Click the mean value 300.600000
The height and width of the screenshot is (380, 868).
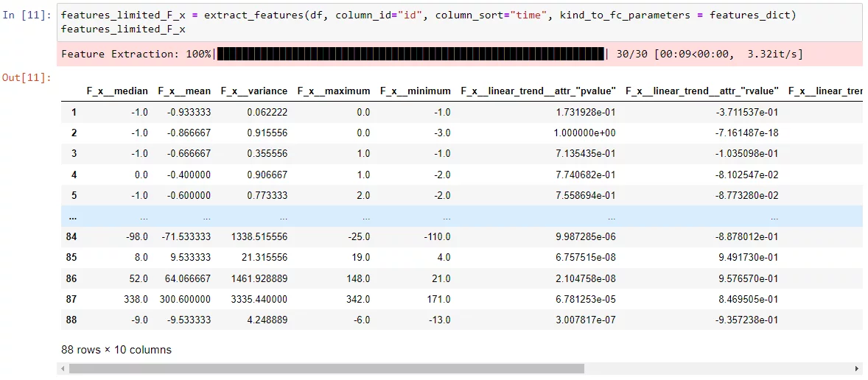pyautogui.click(x=186, y=299)
